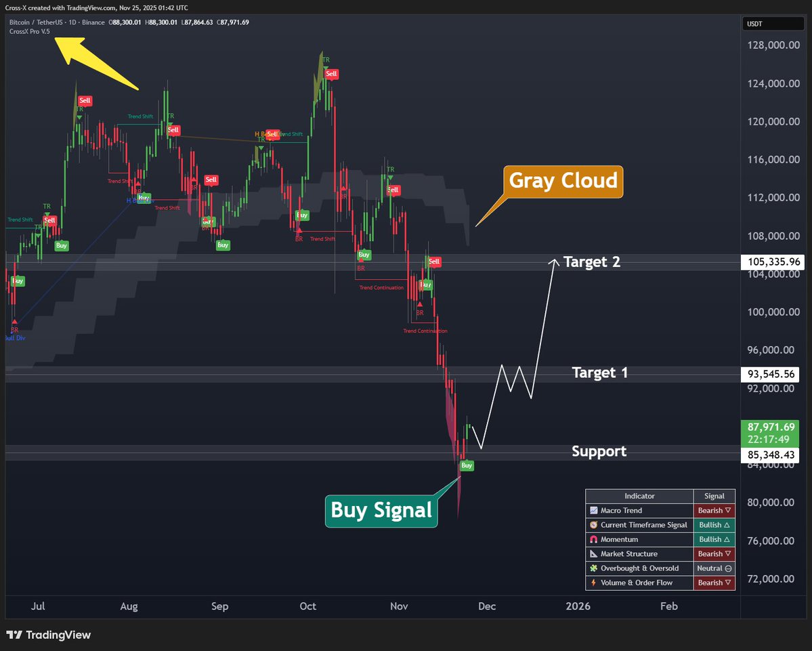Click the Sell marker on the Target 2 line
This screenshot has height=651, width=812.
pyautogui.click(x=434, y=261)
